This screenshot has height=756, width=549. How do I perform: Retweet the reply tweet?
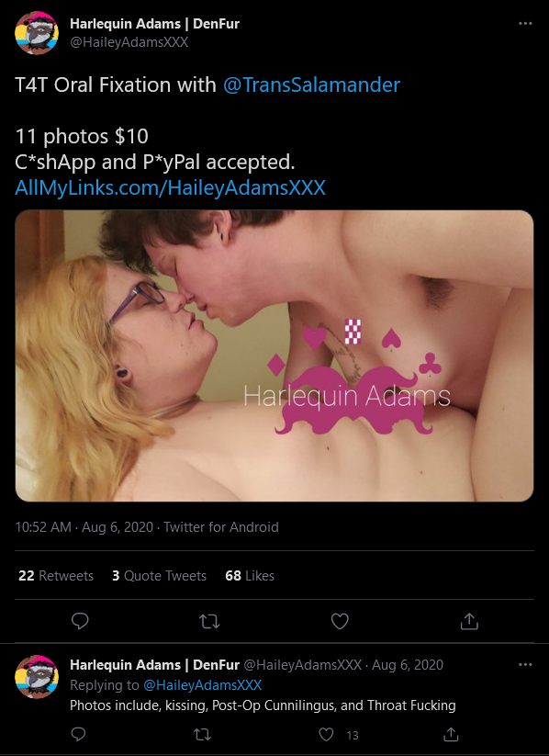[203, 734]
